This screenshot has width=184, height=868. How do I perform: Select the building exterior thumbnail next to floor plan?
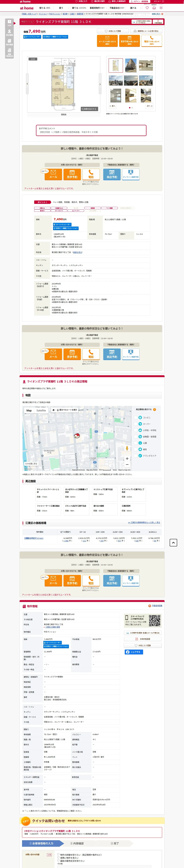131,65
